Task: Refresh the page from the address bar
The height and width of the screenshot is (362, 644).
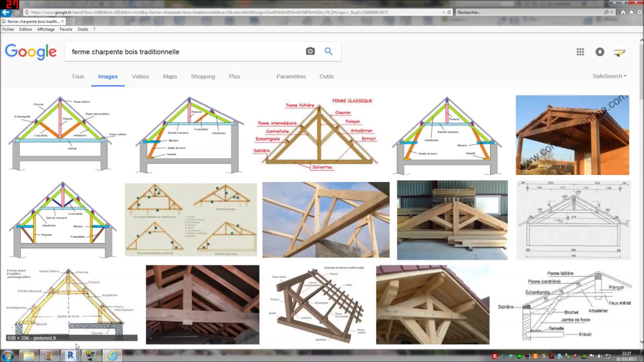Action: [x=449, y=12]
